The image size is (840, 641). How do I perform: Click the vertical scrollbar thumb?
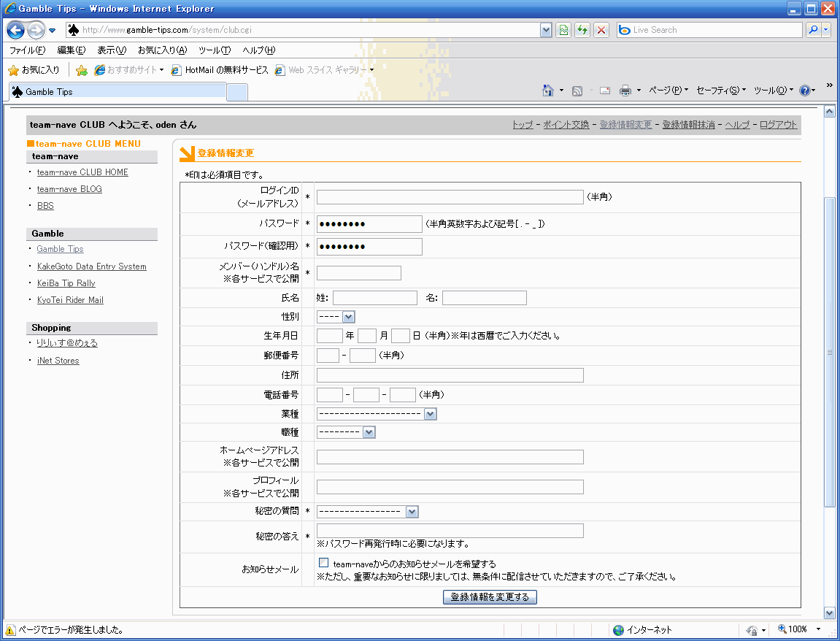coord(829,352)
